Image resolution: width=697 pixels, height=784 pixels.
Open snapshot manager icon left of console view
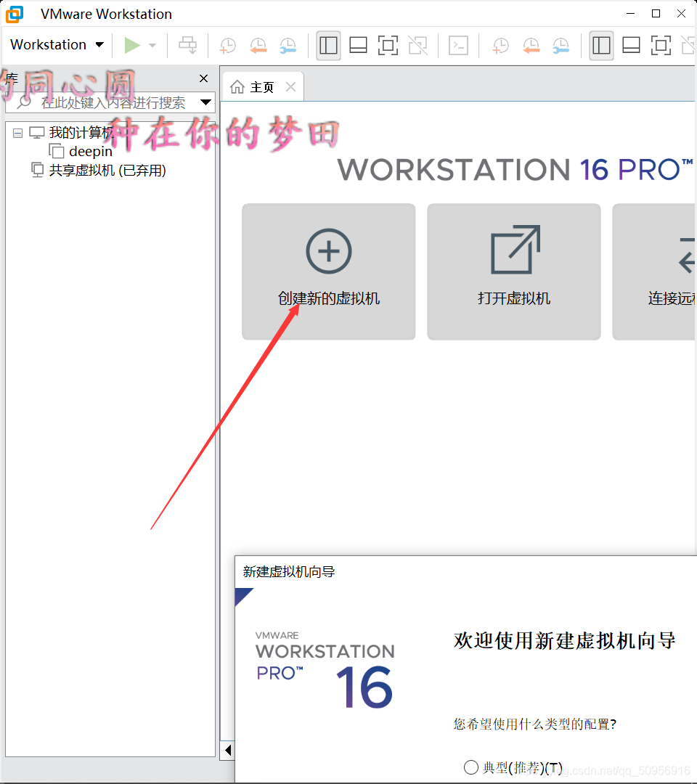click(x=288, y=46)
